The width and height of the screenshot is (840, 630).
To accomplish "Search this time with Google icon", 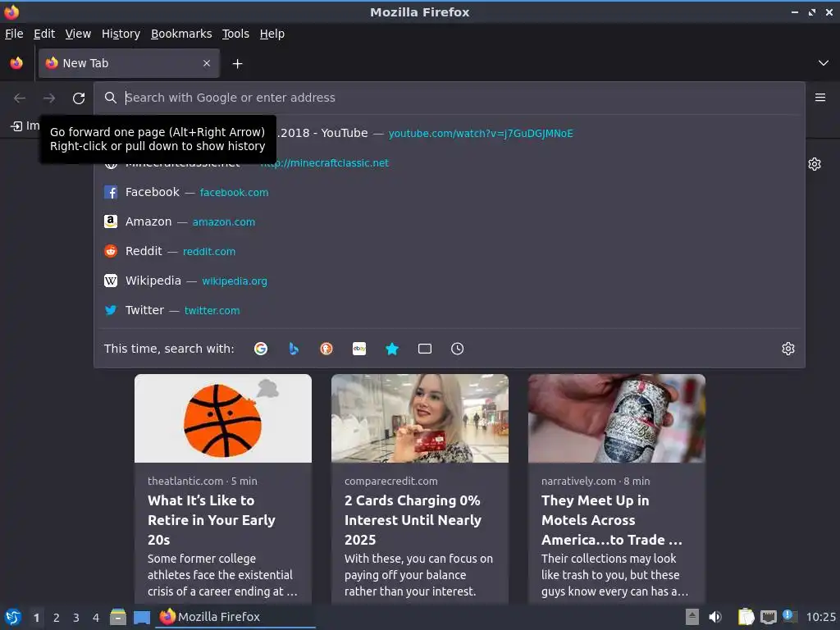I will (x=261, y=349).
